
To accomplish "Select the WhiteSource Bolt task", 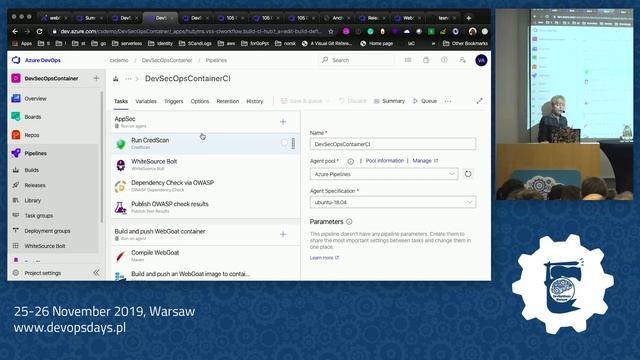I will [x=206, y=164].
